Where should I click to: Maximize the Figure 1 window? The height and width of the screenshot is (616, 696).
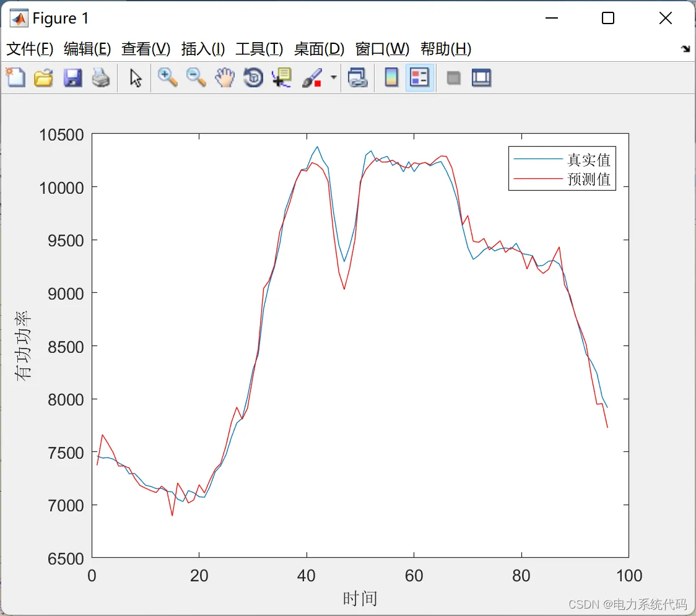(x=607, y=18)
